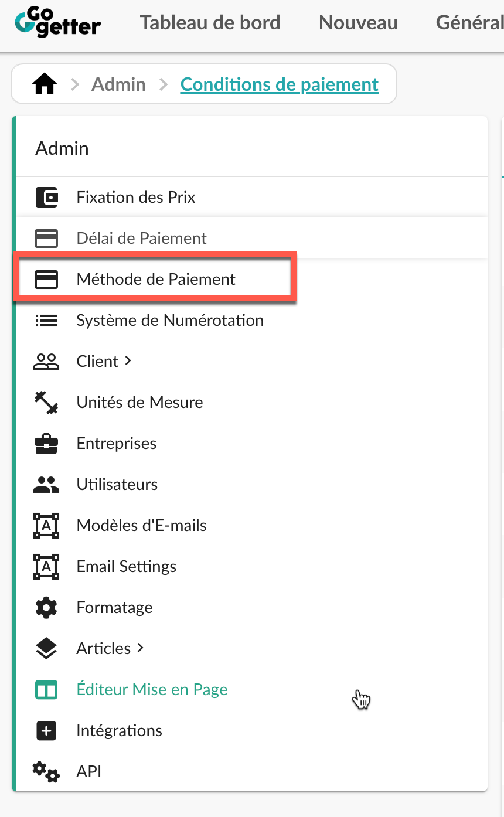504x817 pixels.
Task: Click the dumbbell icon for Unités de Mesure
Action: (x=46, y=403)
